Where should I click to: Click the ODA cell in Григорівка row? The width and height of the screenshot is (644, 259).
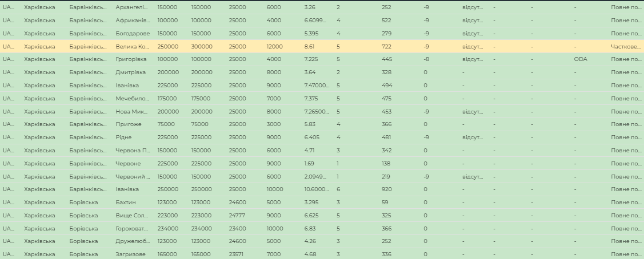pos(581,59)
